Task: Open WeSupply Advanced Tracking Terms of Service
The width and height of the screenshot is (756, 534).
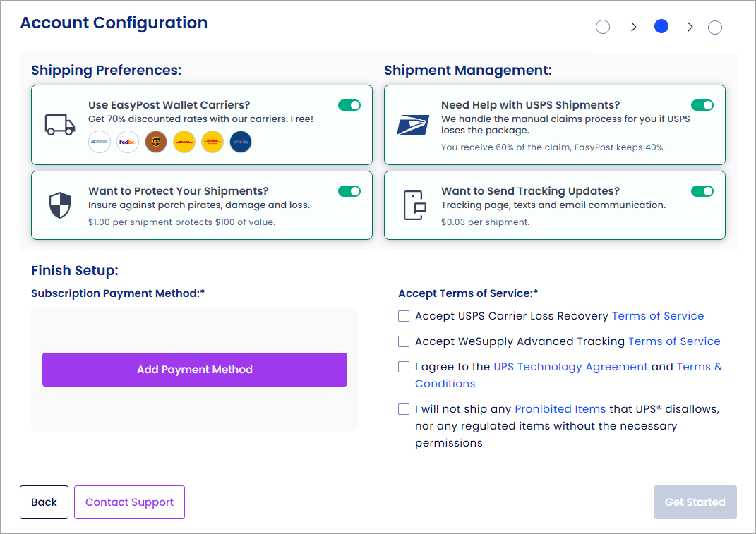Action: (674, 341)
